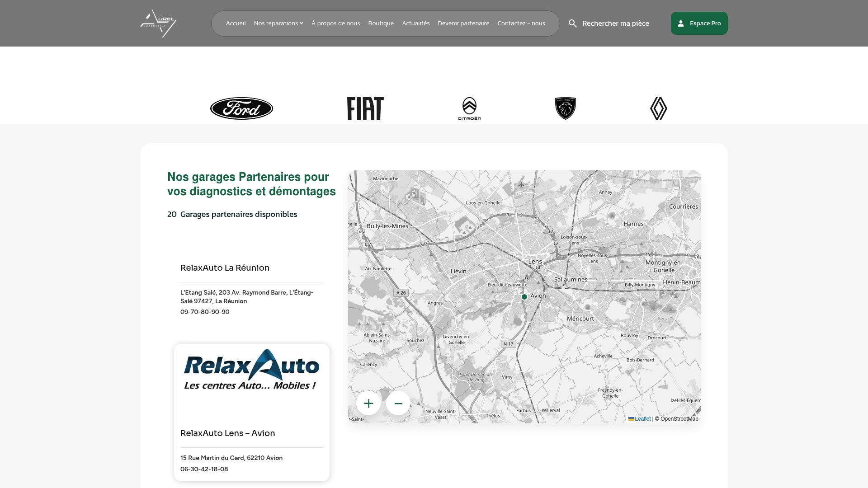The height and width of the screenshot is (488, 868).
Task: Select the Peugeot brand logo
Action: 566,108
